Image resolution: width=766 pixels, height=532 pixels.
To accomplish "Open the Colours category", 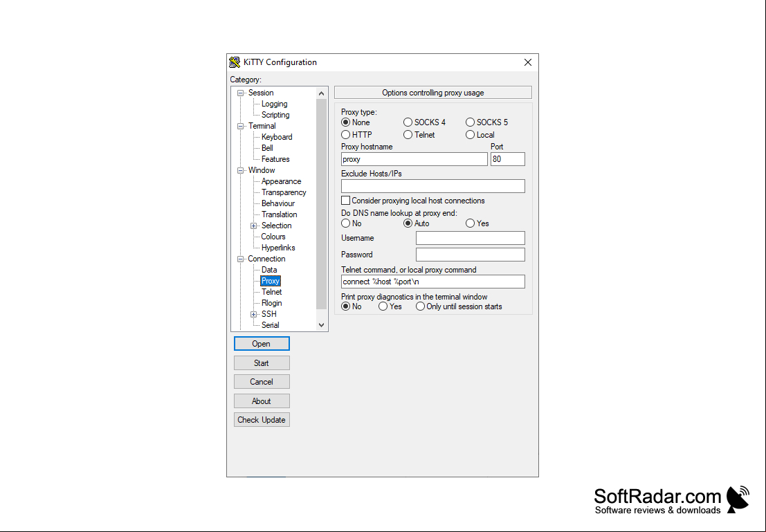I will [x=273, y=237].
